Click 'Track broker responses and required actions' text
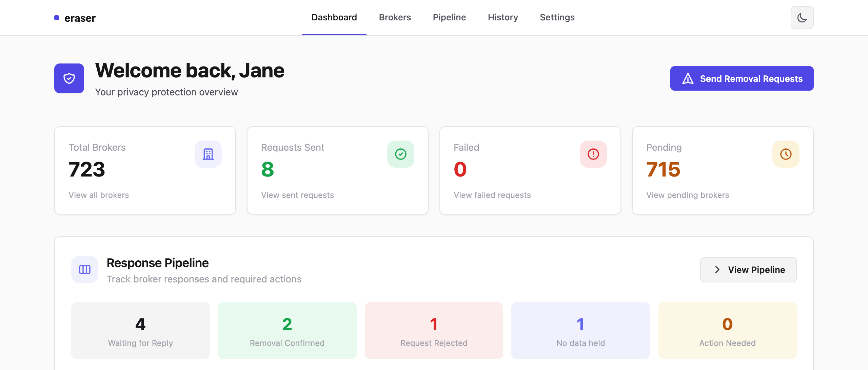The width and height of the screenshot is (868, 370). (204, 279)
